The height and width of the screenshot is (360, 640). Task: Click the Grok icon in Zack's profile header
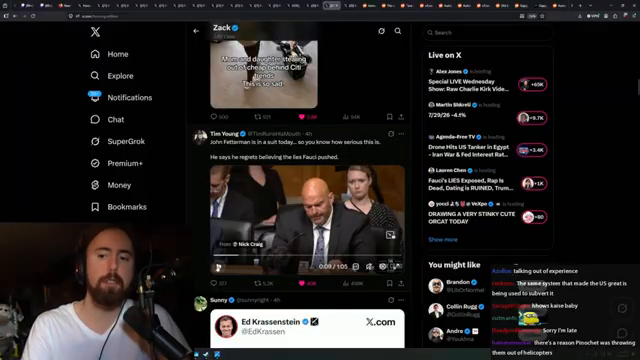381,31
